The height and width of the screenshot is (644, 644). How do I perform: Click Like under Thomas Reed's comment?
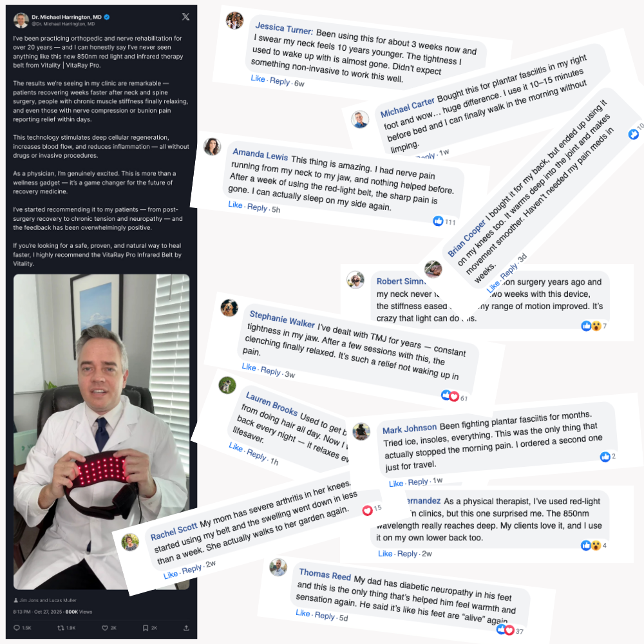(x=303, y=613)
